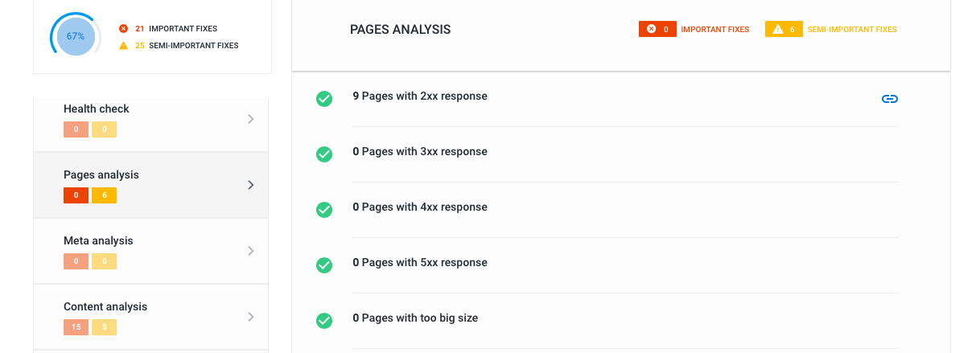
Task: Click green checkmark beside too big size row
Action: click(324, 321)
